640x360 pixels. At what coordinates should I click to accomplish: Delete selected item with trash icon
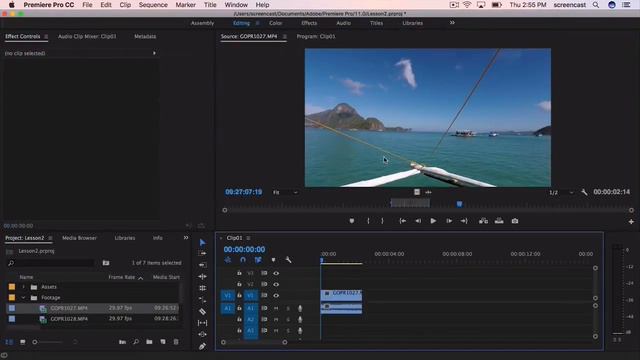click(x=176, y=342)
